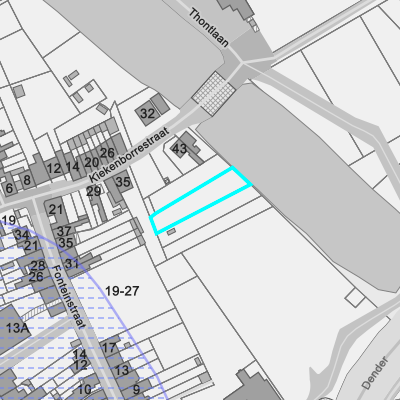Click the cyan highlighted parcel
The height and width of the screenshot is (400, 400).
pyautogui.click(x=201, y=201)
